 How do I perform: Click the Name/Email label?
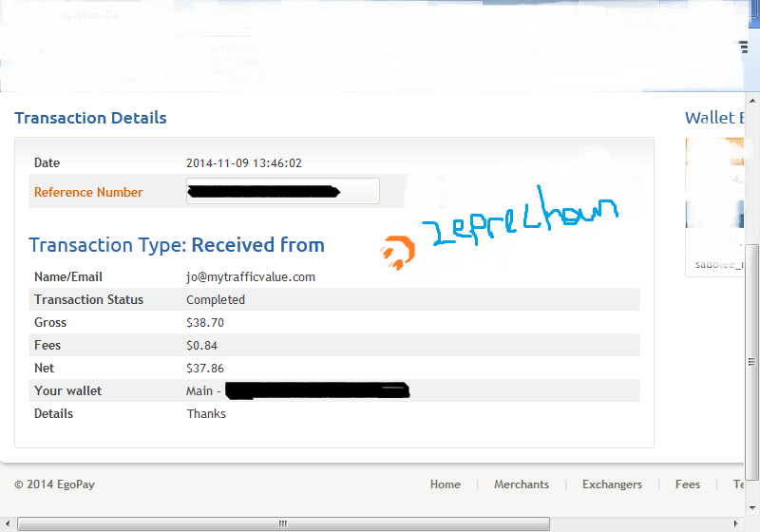tap(67, 276)
